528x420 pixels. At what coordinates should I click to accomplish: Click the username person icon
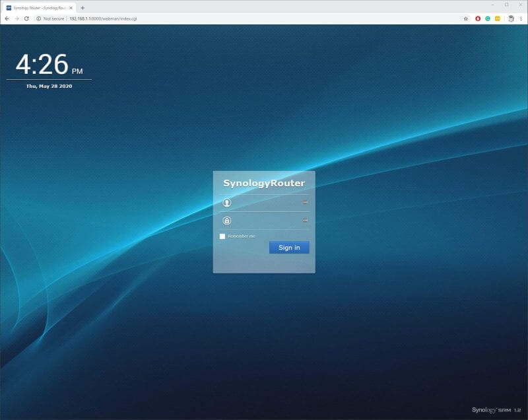coord(225,203)
